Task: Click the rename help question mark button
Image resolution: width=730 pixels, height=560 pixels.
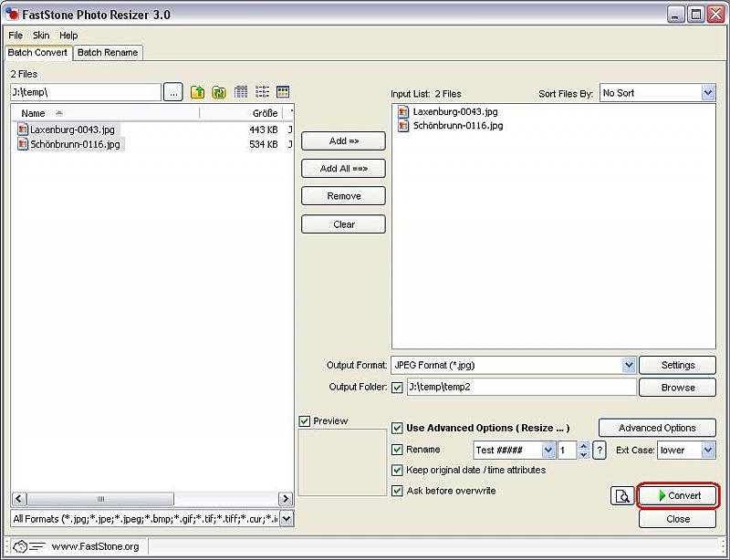Action: point(600,450)
